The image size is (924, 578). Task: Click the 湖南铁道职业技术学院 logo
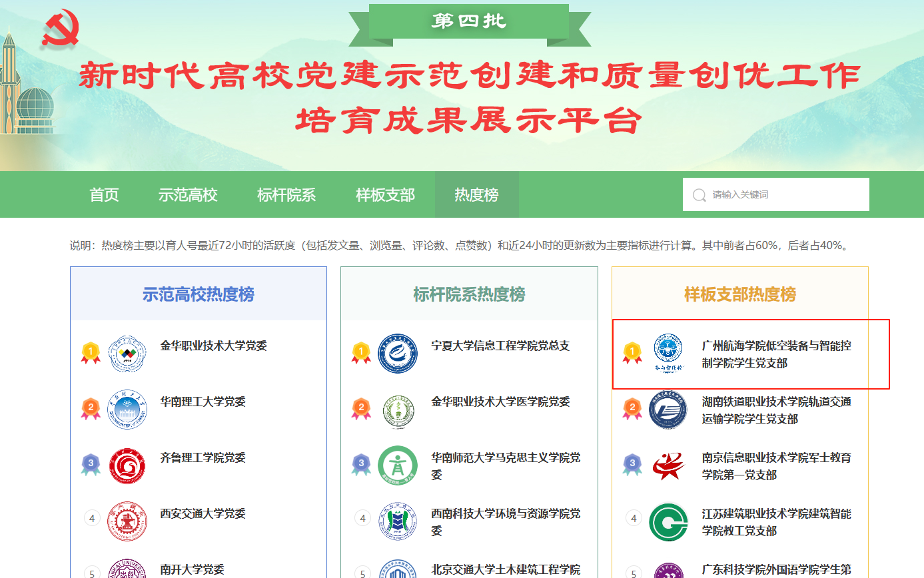[x=668, y=410]
